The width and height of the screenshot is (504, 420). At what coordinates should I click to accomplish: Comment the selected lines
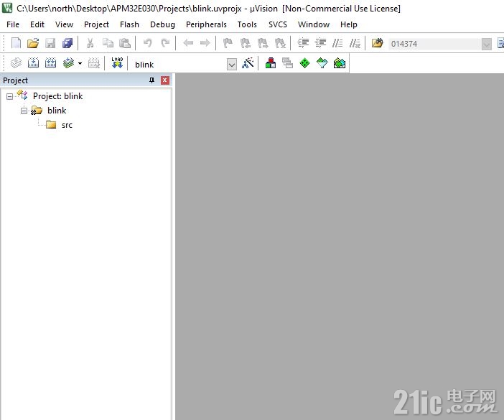click(x=337, y=43)
